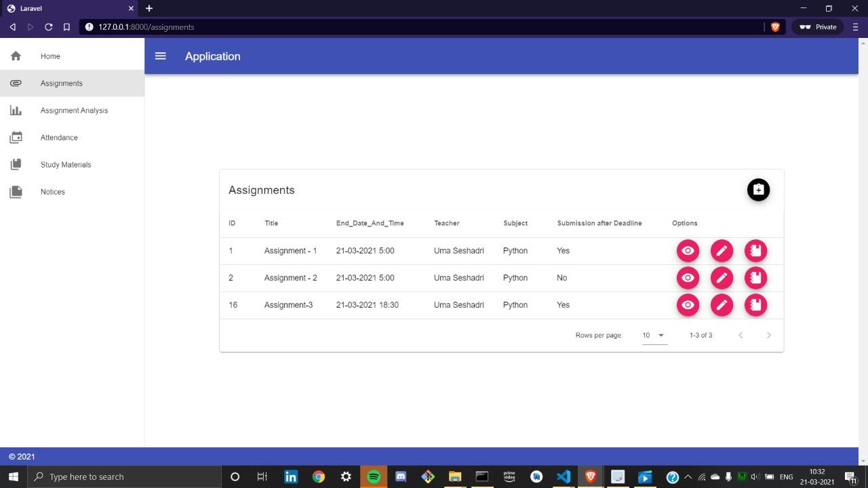The image size is (868, 488).
Task: Bookmark this page in browser
Action: point(66,27)
